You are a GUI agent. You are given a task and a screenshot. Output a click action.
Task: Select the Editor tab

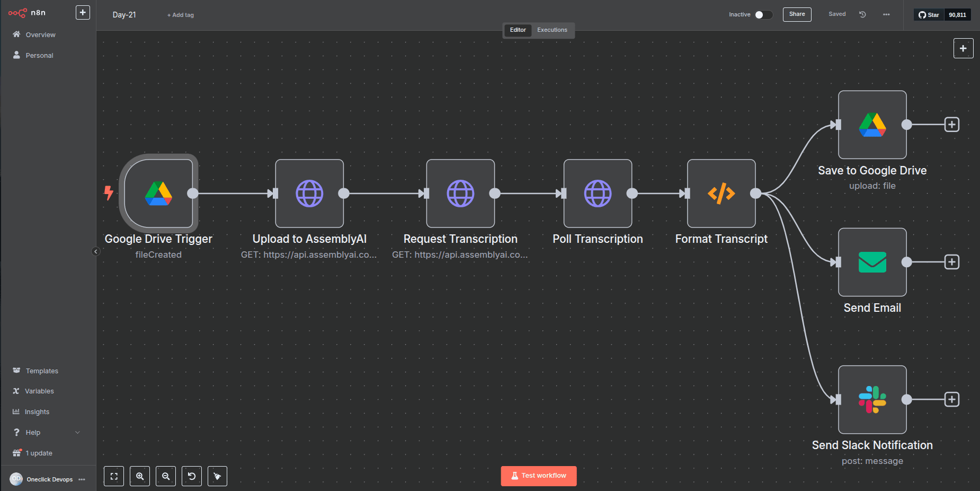pos(518,30)
